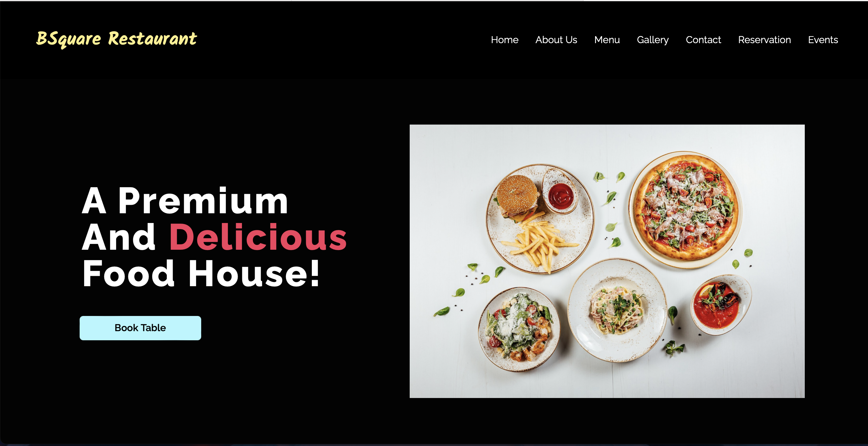Viewport: 868px width, 446px height.
Task: Select Menu in the navigation bar
Action: (x=607, y=40)
